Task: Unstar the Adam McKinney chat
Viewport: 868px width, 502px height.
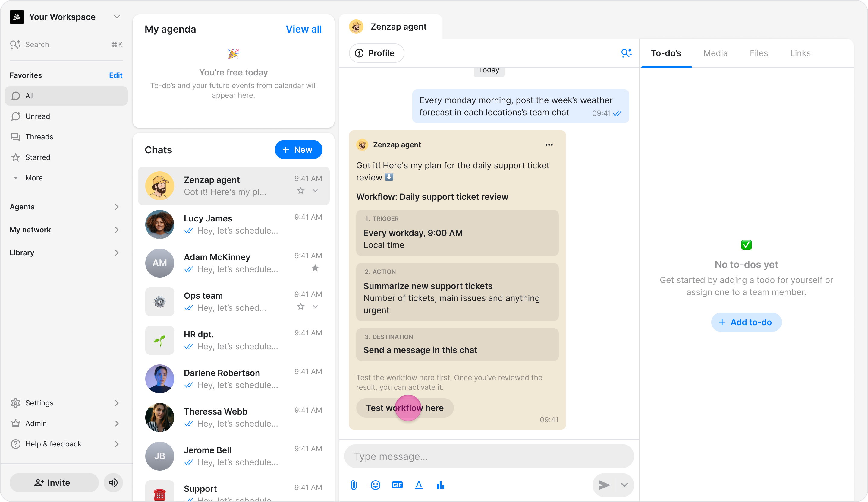Action: pyautogui.click(x=315, y=268)
